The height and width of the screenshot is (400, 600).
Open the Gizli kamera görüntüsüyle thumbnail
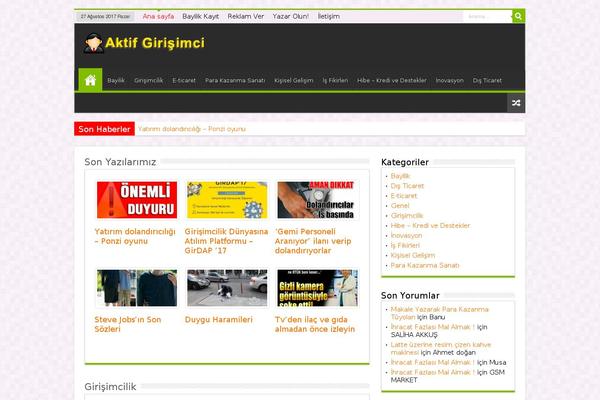click(x=317, y=288)
